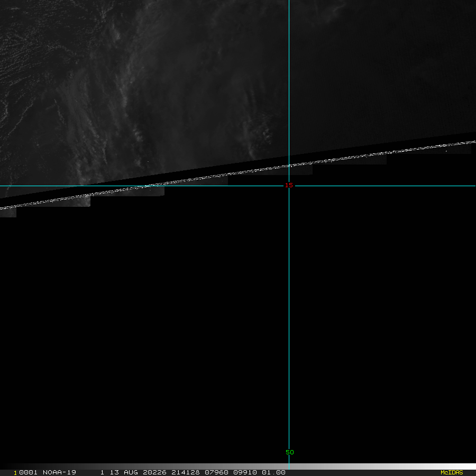Screen dimensions: 476x476
Task: Click the date text 13 AUG
Action: (x=124, y=472)
